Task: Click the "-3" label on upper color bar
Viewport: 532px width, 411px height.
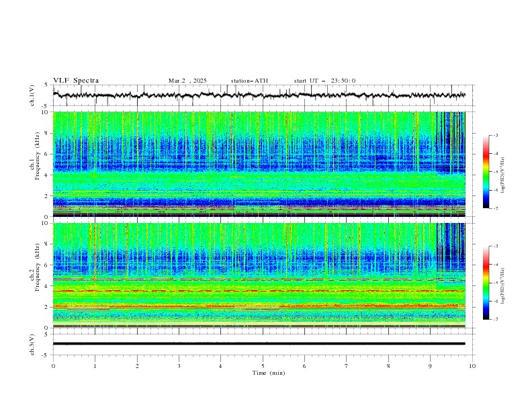Action: [495, 135]
